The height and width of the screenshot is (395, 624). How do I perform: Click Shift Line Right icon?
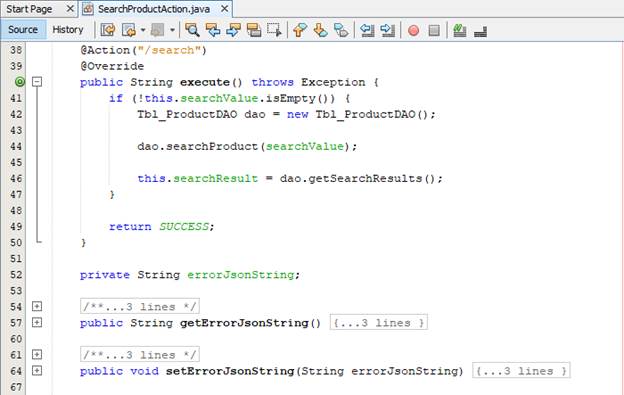click(x=387, y=30)
